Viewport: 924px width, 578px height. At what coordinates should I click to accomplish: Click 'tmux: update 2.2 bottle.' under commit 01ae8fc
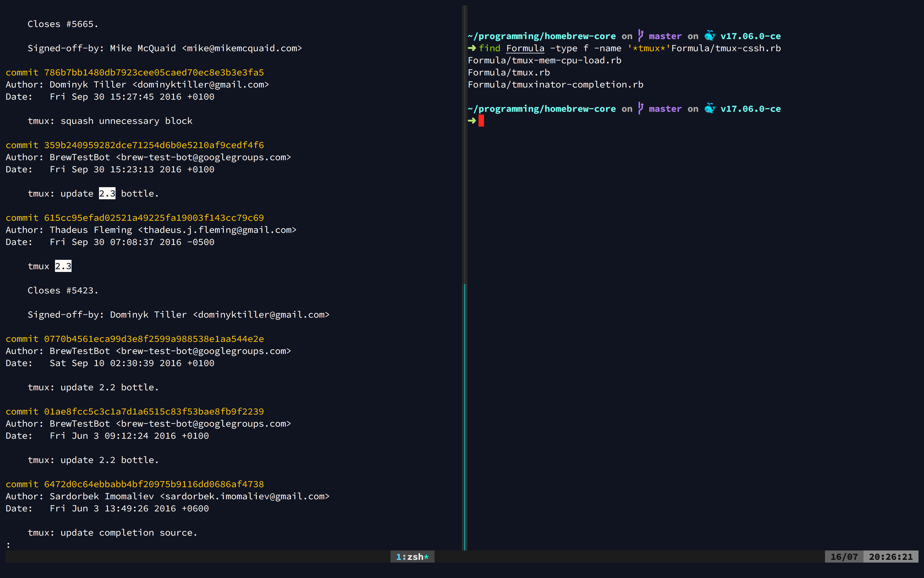coord(93,460)
